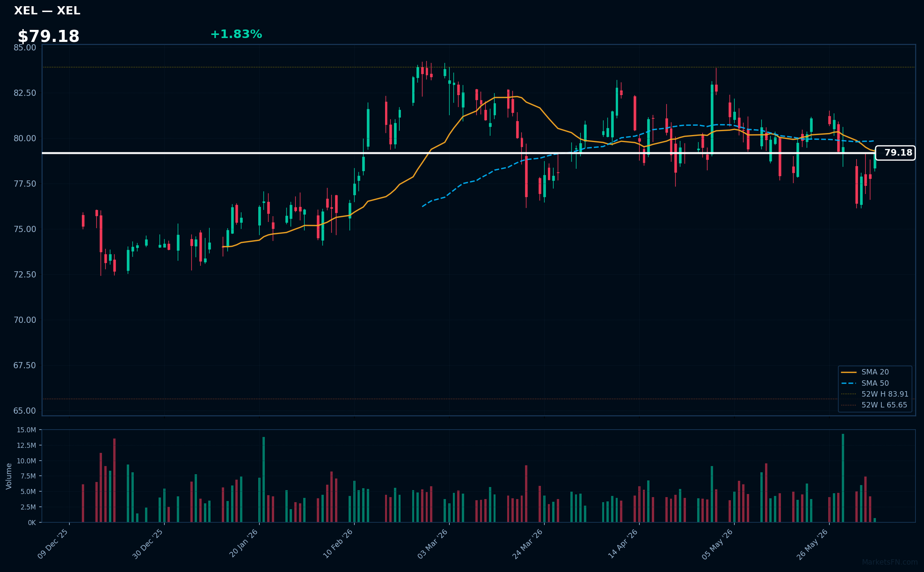Click the SMA 50 legend entry
Screen dimensions: 924x572
point(875,383)
